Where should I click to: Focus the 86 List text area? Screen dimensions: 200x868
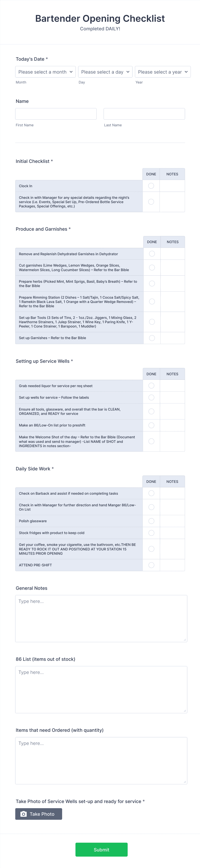pos(101,689)
